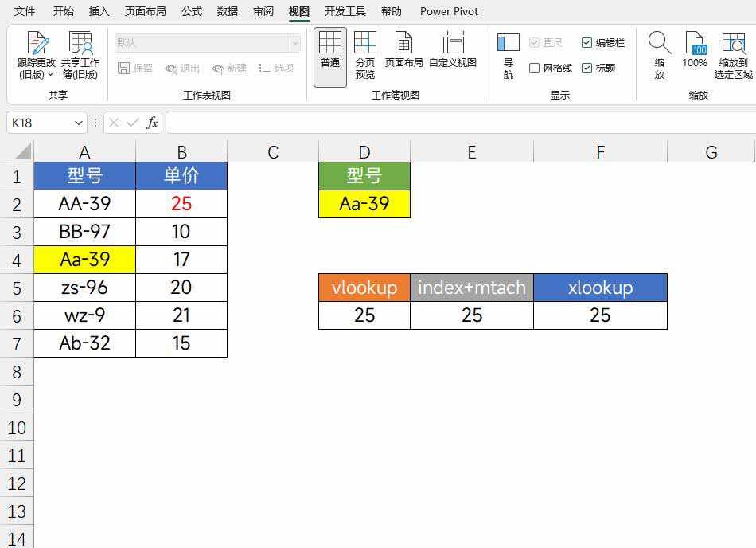Viewport: 756px width, 548px height.
Task: Expand the Name Box dropdown arrow
Action: click(x=78, y=123)
